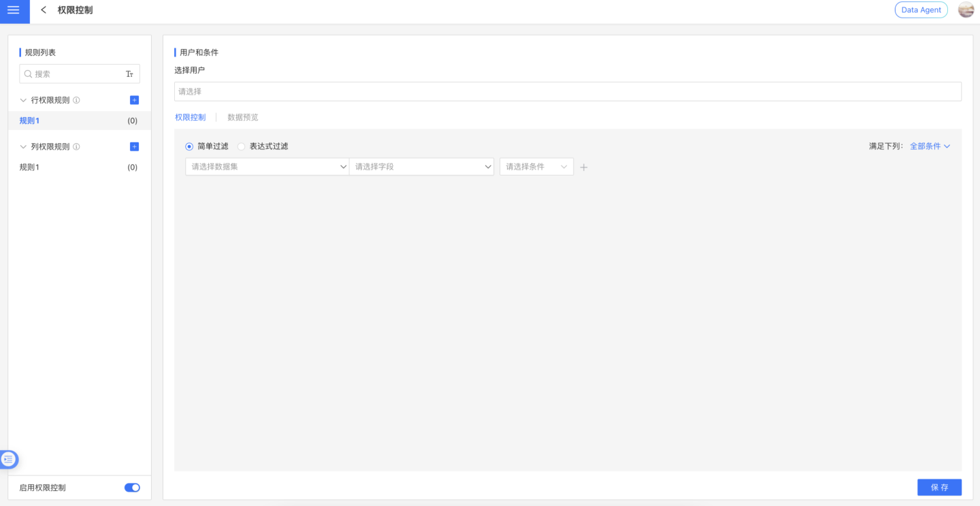
Task: Click the user avatar in top right
Action: point(966,10)
